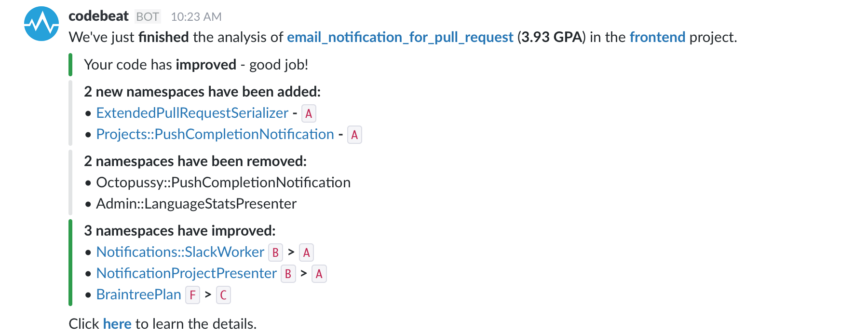Image resolution: width=868 pixels, height=336 pixels.
Task: Click the 10:23 AM message timestamp
Action: pyautogui.click(x=196, y=17)
